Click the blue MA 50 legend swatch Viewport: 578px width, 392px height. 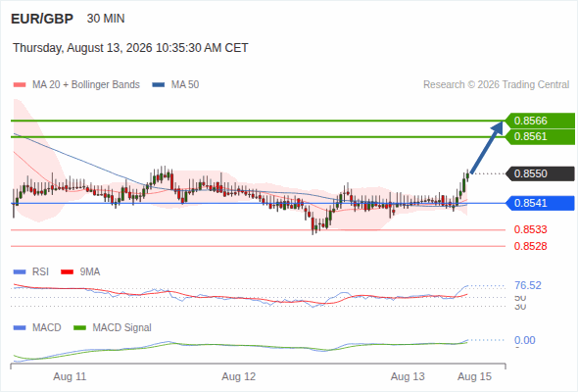click(x=159, y=85)
